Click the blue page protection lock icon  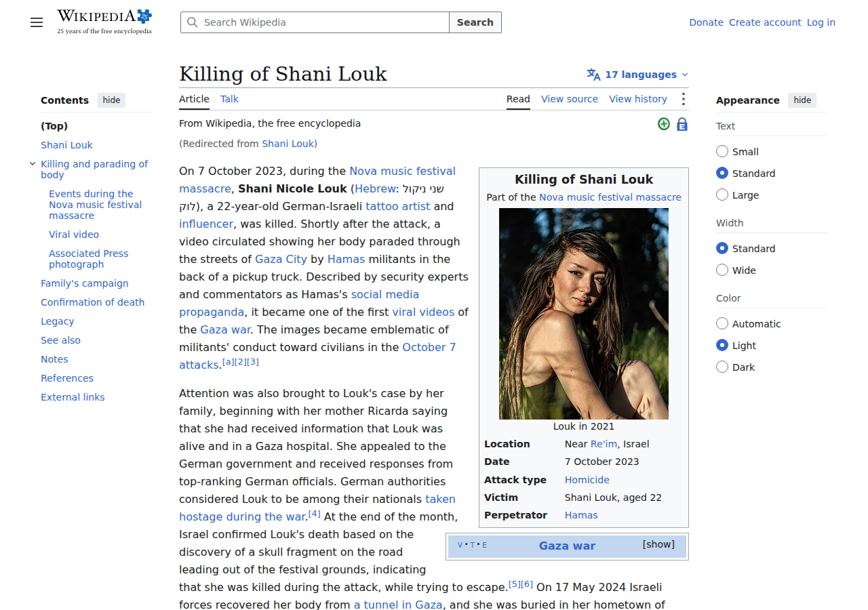tap(682, 124)
